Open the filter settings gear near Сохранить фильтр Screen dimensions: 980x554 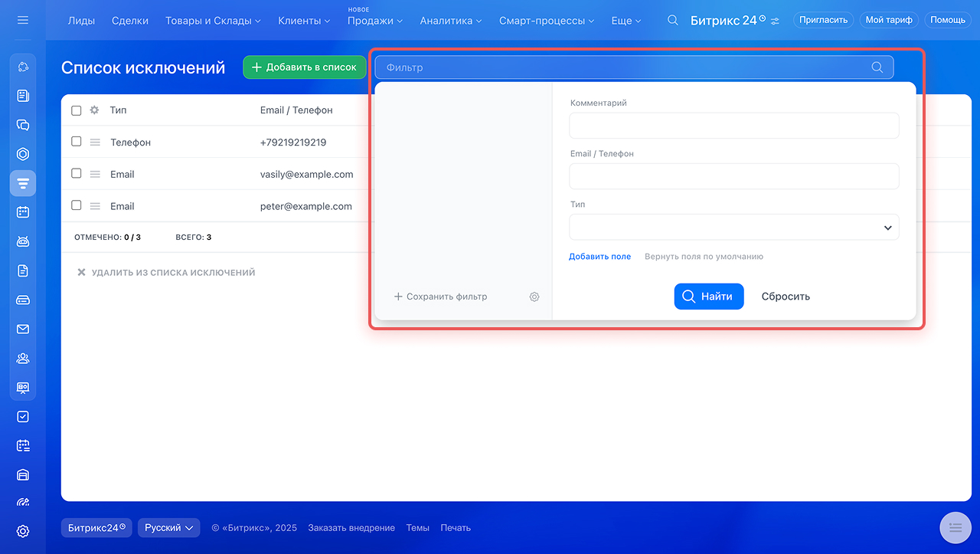coord(534,297)
